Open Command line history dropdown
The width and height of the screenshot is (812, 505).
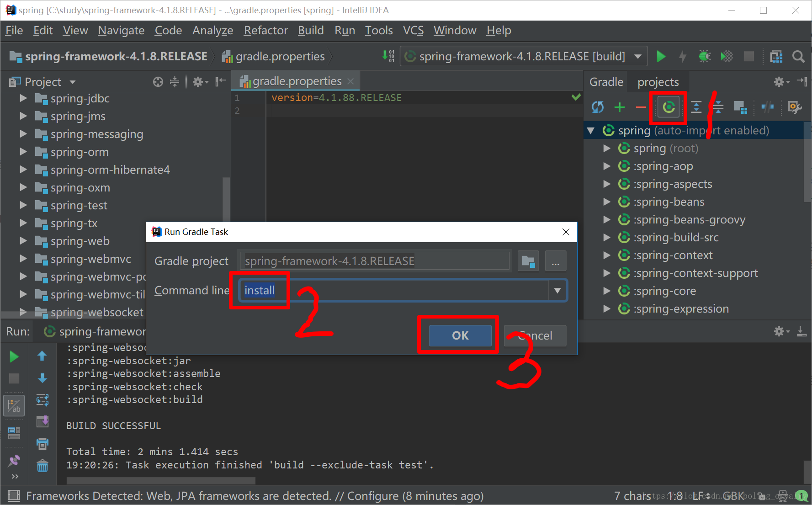[557, 291]
